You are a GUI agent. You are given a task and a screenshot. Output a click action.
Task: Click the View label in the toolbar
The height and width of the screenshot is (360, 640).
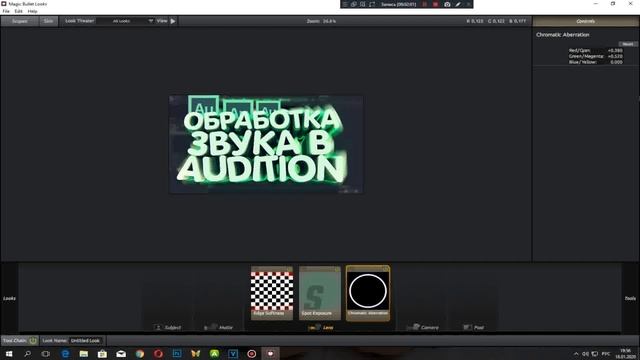pos(162,21)
